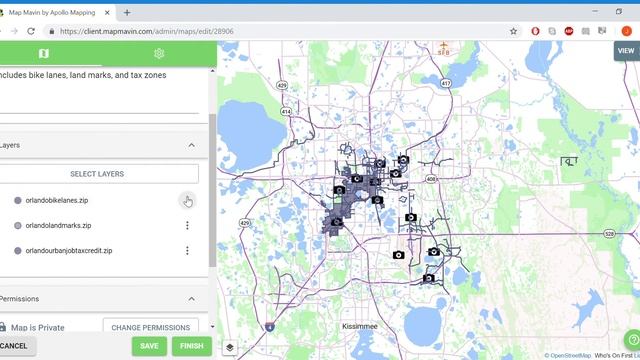The height and width of the screenshot is (360, 640).
Task: Click the scroll down arrow in sidebar
Action: pos(212,327)
